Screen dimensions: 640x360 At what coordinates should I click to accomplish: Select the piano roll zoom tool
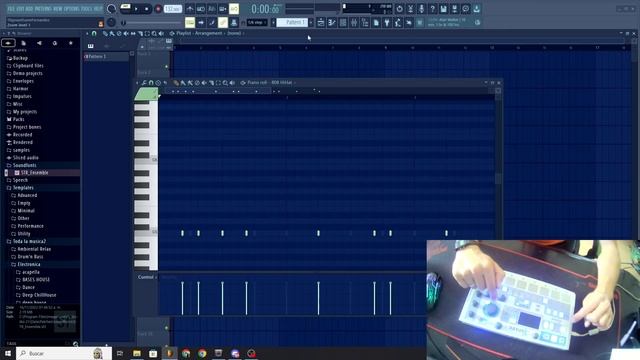(225, 83)
